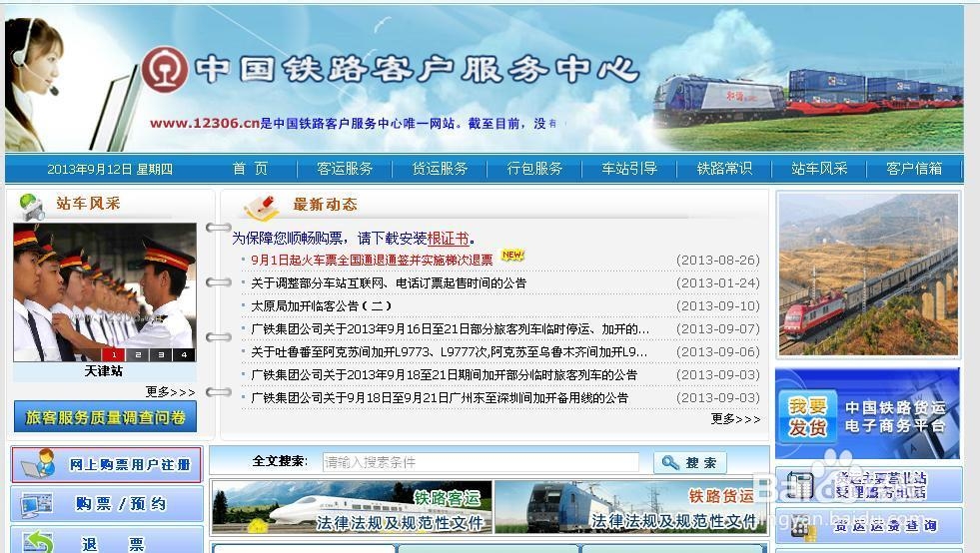Open the 根证书 download link

pos(449,239)
